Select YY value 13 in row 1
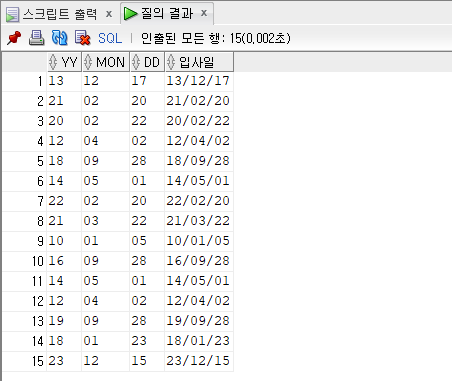The width and height of the screenshot is (452, 381). click(64, 81)
